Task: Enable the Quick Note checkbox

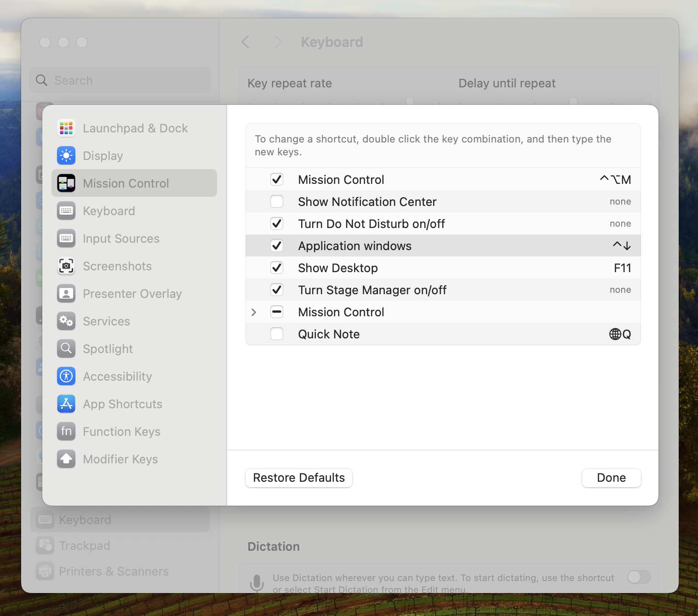Action: tap(277, 334)
